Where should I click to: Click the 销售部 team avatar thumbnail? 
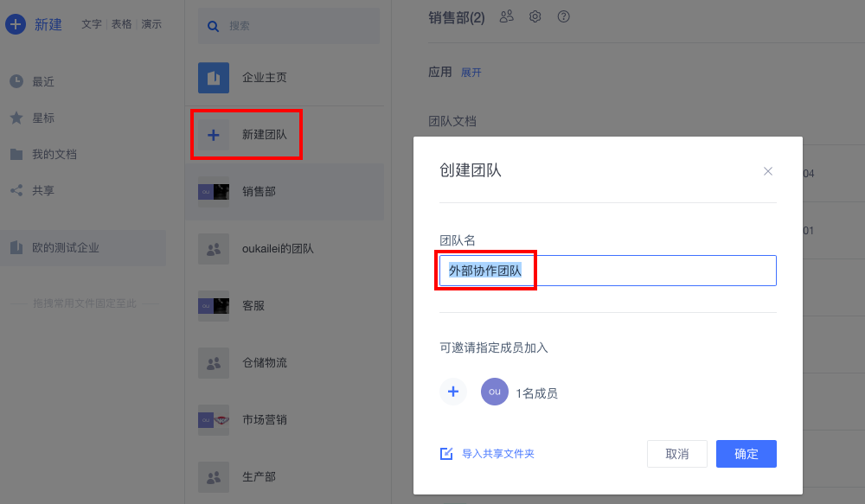click(x=214, y=192)
